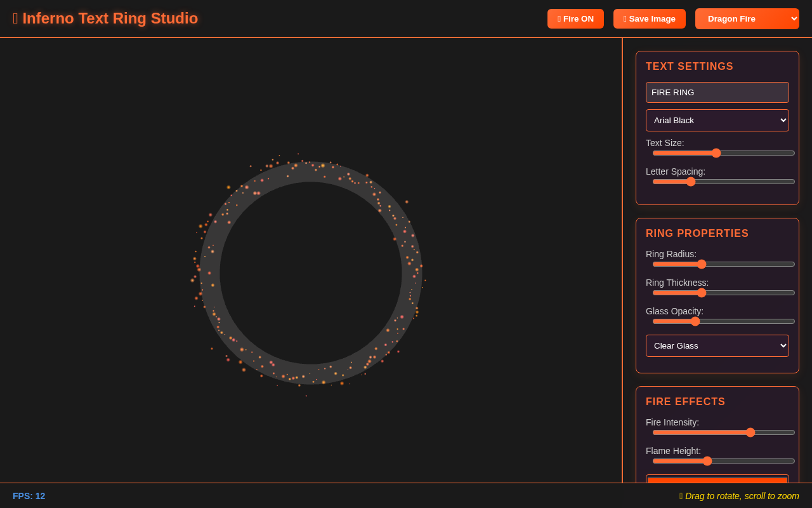This screenshot has height=508, width=812.
Task: Click the Ring Radius slider handle
Action: (x=702, y=264)
